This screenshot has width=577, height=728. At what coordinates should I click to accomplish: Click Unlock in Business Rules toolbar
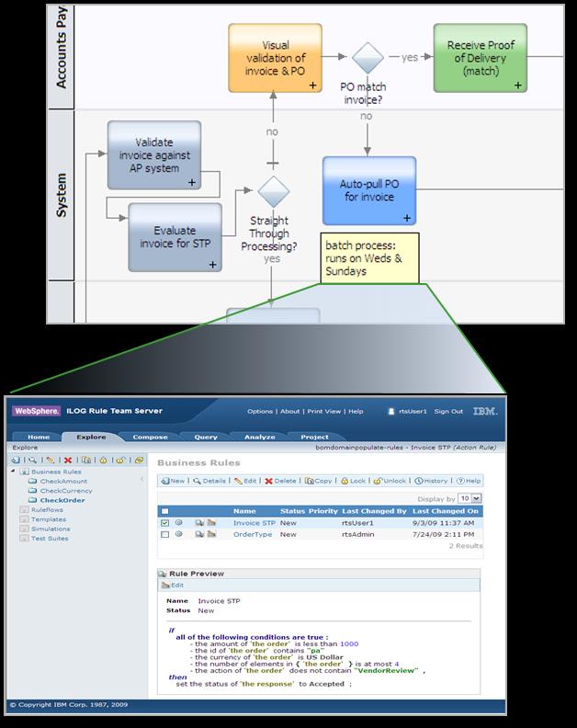(x=390, y=481)
